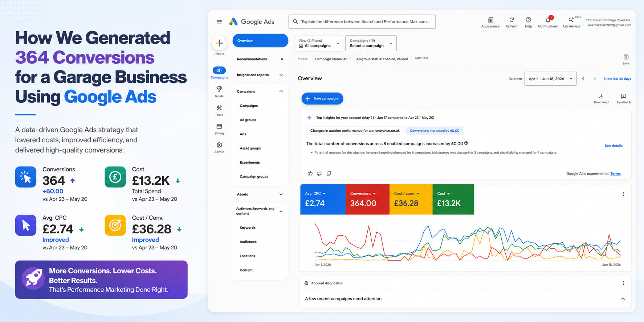Open the chart card three-dot menu
Screen dimensions: 644x322
point(624,194)
